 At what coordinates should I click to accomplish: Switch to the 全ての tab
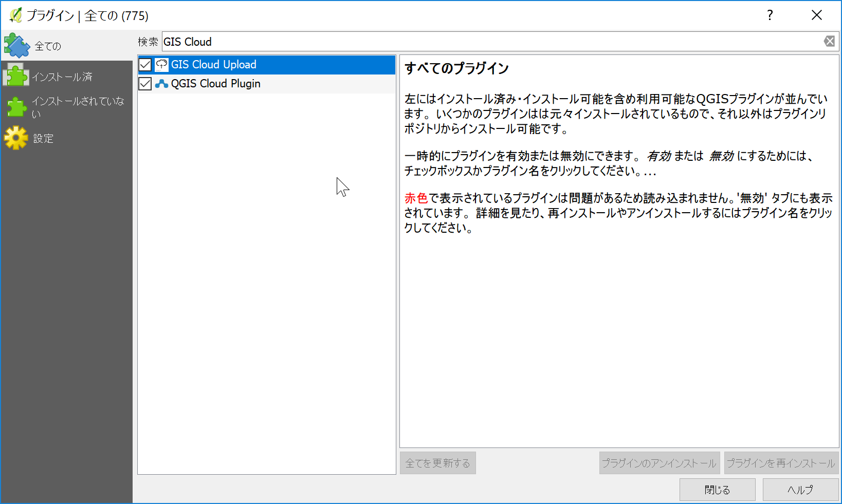(67, 46)
